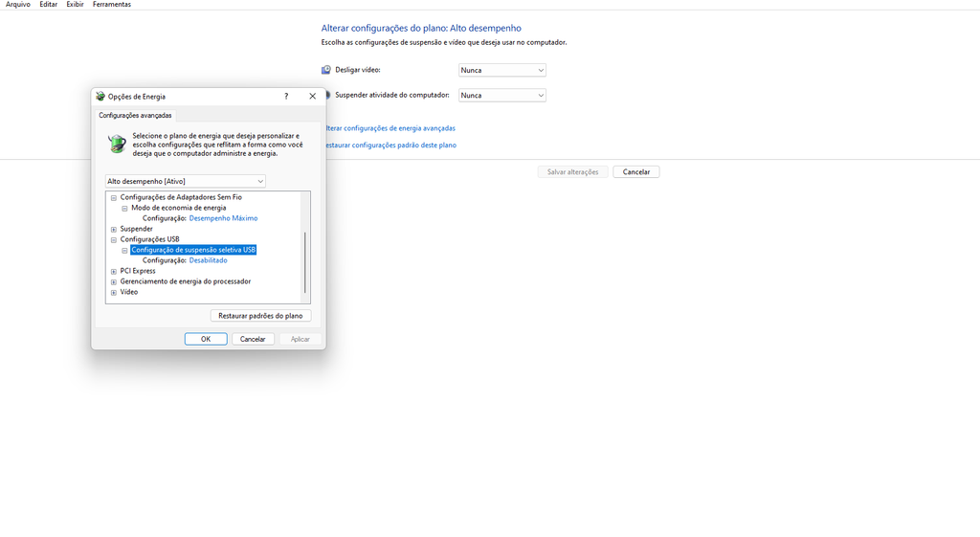Click the Opções de Energia title icon
This screenshot has height=537, width=980.
coord(100,97)
